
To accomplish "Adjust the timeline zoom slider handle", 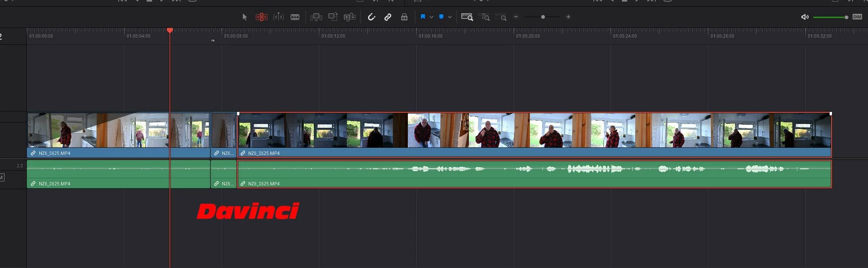I will click(543, 17).
